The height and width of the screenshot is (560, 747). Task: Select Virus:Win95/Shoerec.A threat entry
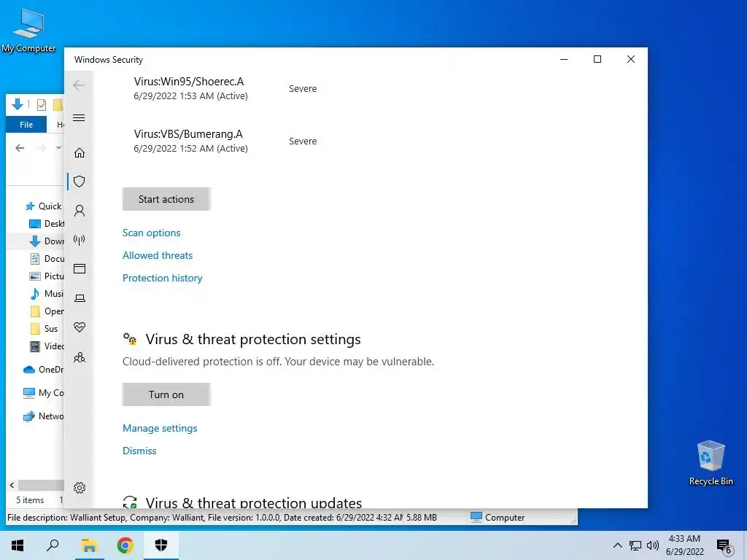point(190,88)
